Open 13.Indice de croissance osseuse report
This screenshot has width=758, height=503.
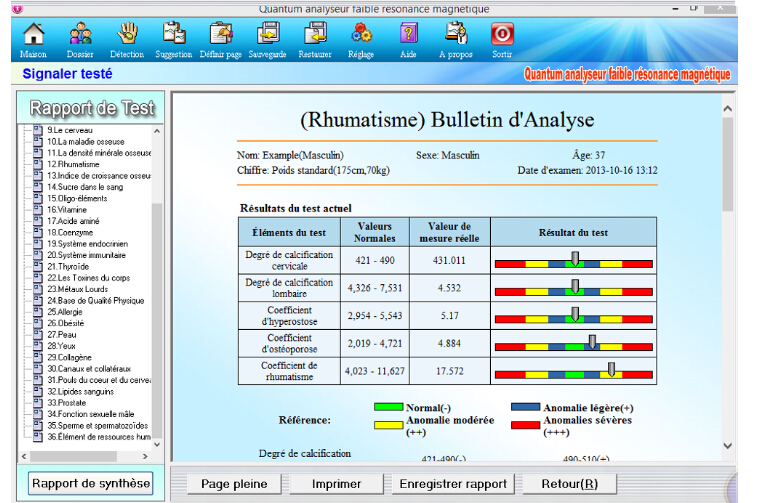[99, 175]
